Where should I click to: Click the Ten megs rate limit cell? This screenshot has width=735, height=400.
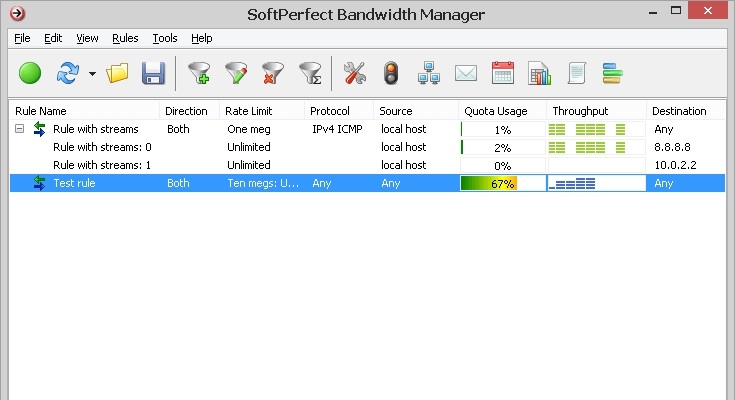pos(263,183)
